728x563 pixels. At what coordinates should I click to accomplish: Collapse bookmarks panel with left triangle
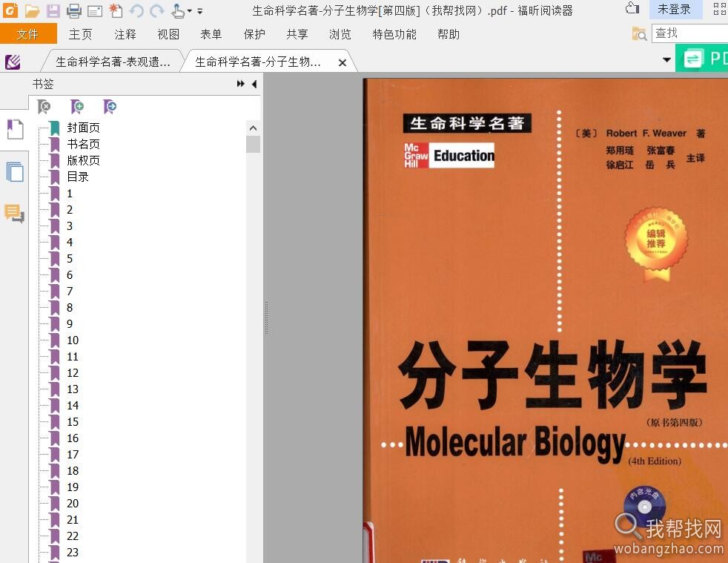click(254, 84)
